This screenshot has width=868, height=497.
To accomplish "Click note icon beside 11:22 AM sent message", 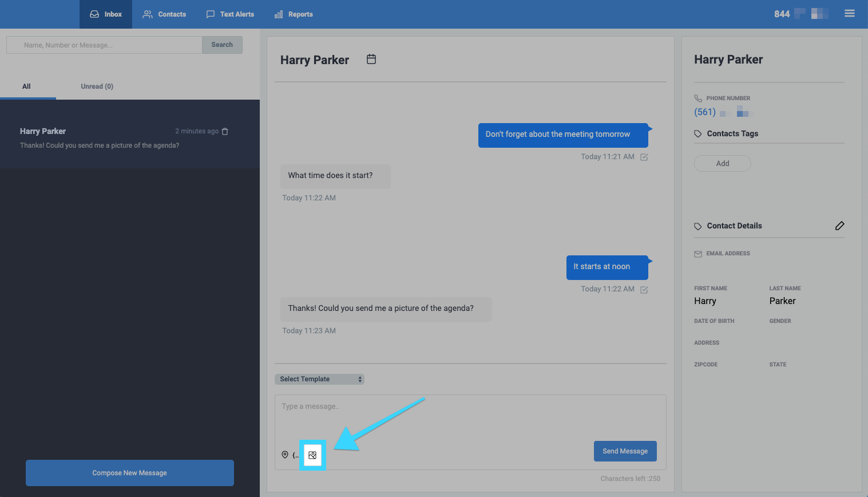I will [644, 290].
